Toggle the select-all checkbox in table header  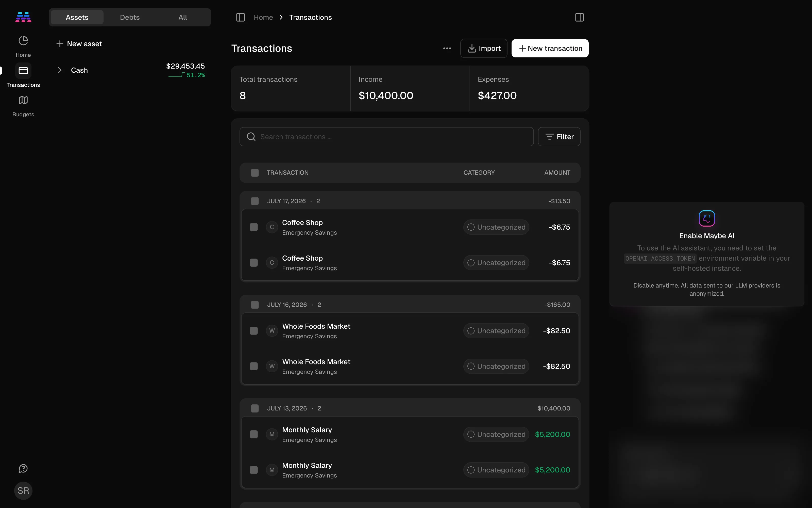pos(255,173)
